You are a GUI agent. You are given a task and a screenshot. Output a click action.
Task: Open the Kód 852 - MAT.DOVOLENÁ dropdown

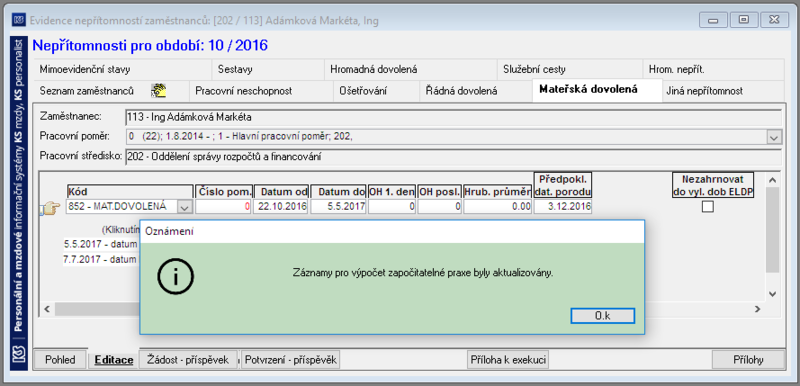pos(185,207)
